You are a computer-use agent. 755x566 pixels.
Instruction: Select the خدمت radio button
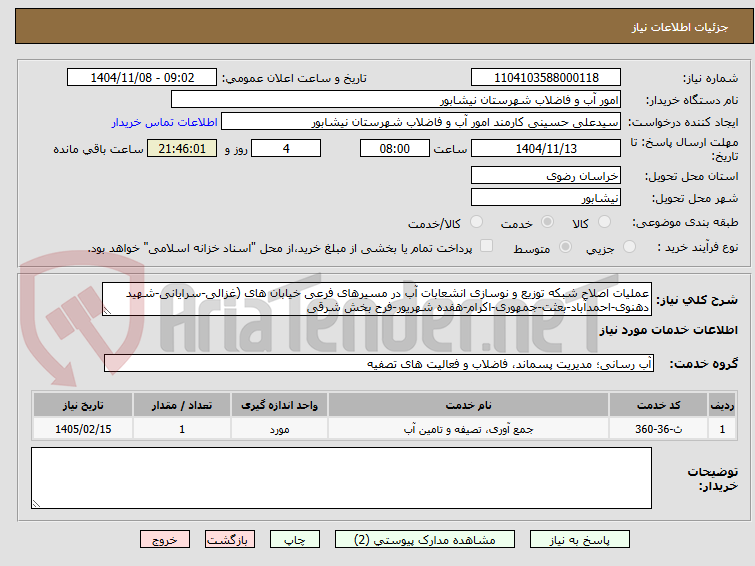tap(547, 222)
